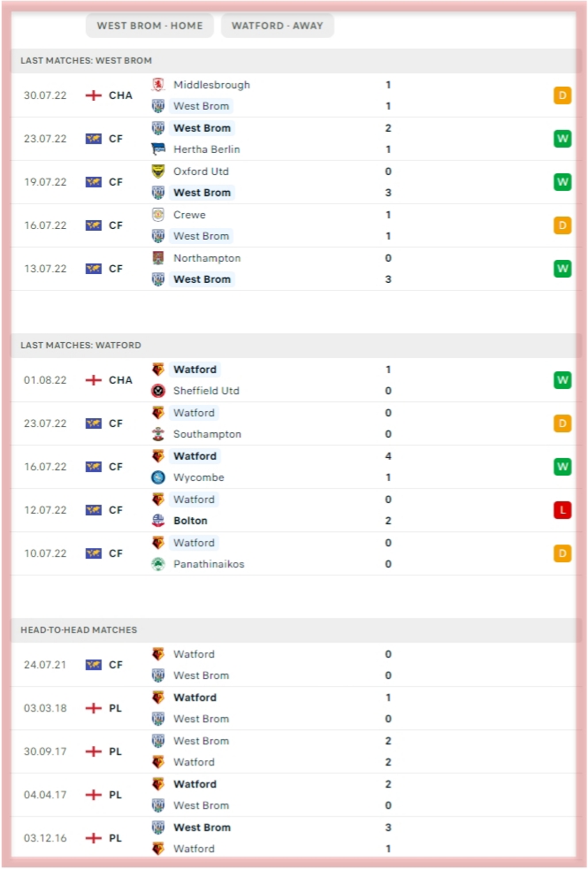Open the Hertha Berlin team link
This screenshot has height=869, width=588.
tap(206, 149)
